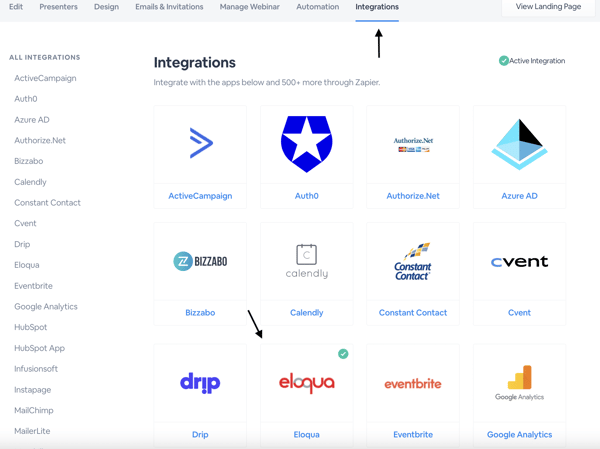Open the Azure AD card link

tap(519, 196)
